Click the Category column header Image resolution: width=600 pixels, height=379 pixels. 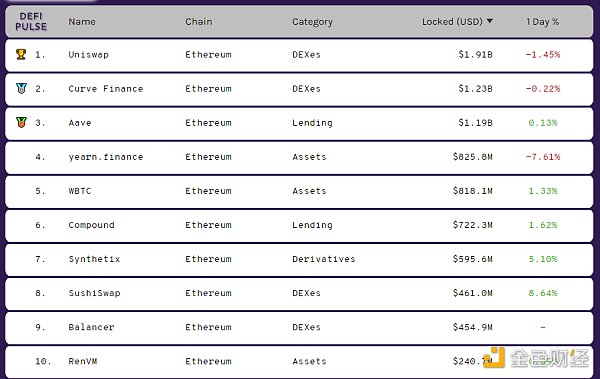click(312, 22)
